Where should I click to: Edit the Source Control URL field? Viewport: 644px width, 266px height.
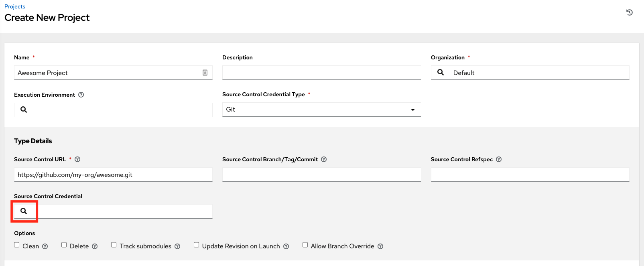[113, 175]
